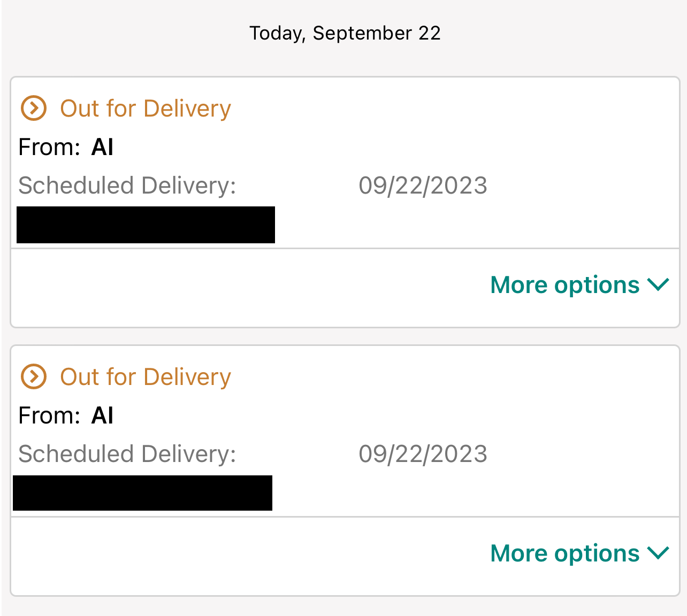Expand More options chevron on second package
This screenshot has height=616, width=687.
[658, 553]
